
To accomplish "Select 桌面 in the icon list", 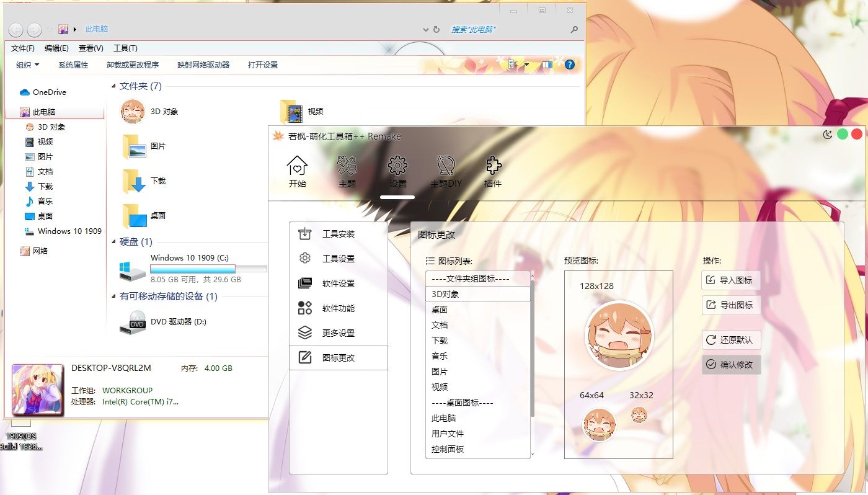I will click(x=477, y=310).
